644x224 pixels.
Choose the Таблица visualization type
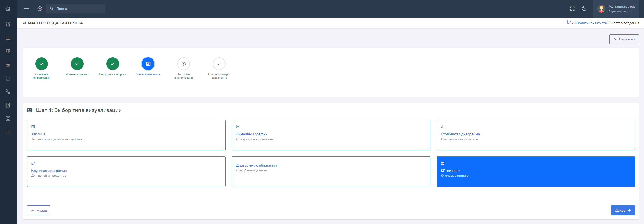[x=126, y=135]
